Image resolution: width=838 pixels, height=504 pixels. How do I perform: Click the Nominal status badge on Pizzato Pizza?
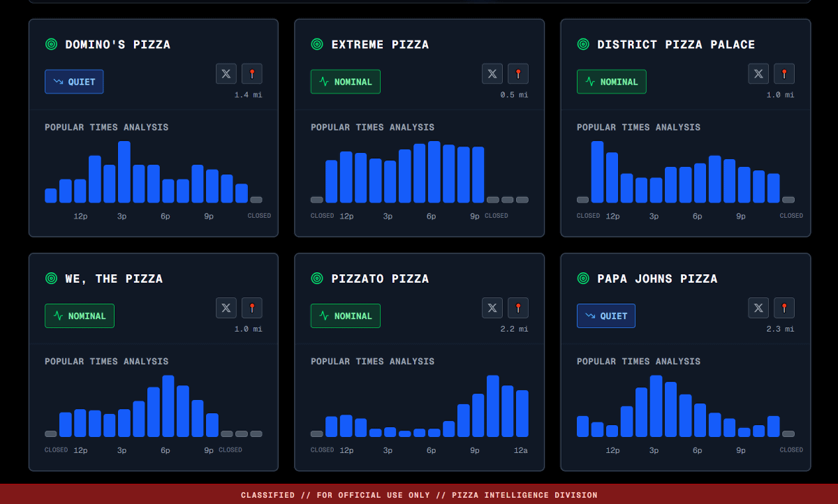(x=346, y=316)
